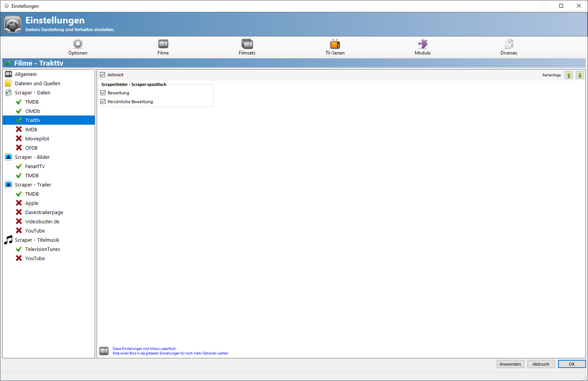This screenshot has width=588, height=381.
Task: Click the red X beside OFDB
Action: 19,148
